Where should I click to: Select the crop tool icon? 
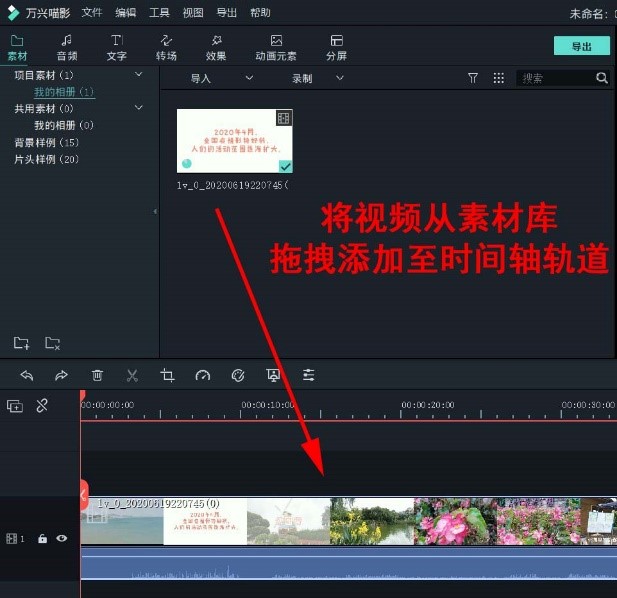(168, 376)
